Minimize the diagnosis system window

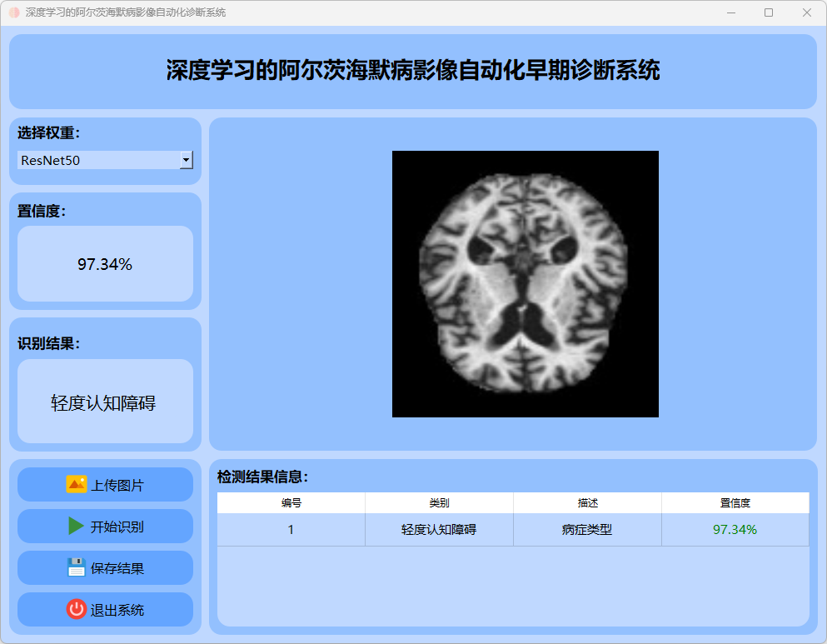click(x=731, y=12)
